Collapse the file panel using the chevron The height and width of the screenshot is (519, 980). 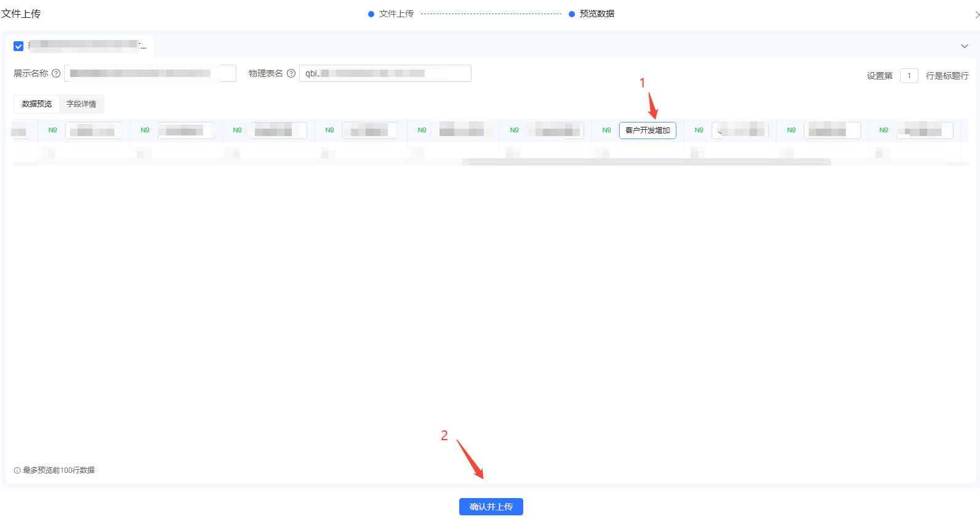pyautogui.click(x=964, y=46)
